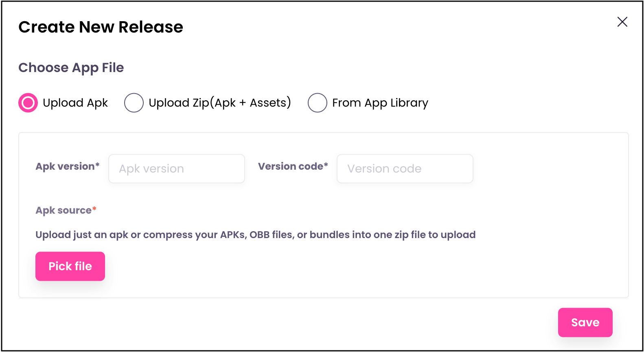
Task: Activate the Version code text box
Action: tap(404, 168)
